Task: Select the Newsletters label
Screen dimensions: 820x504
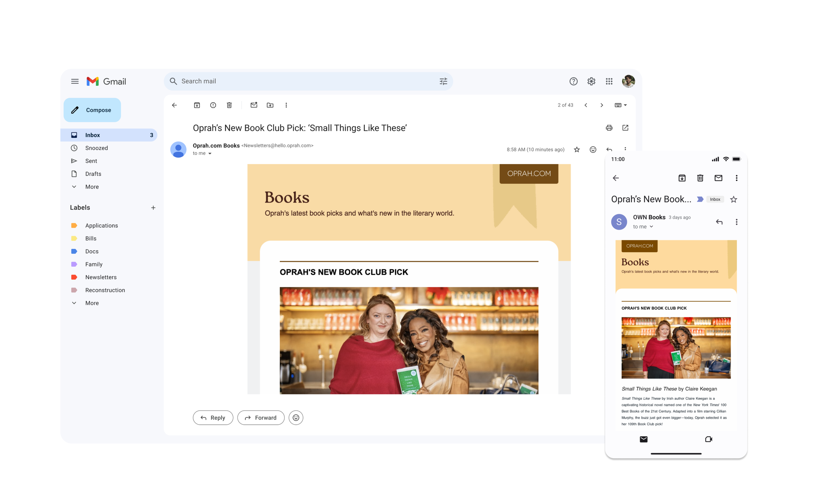Action: [x=101, y=277]
